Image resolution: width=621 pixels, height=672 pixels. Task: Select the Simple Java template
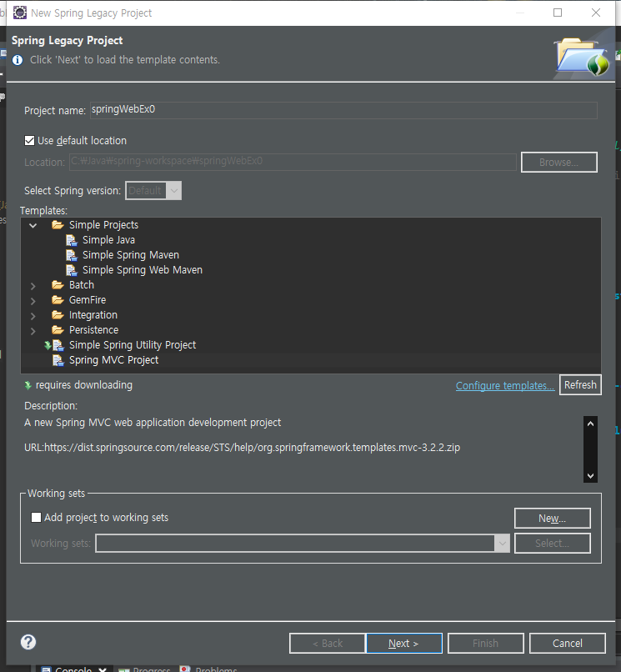[x=109, y=240]
